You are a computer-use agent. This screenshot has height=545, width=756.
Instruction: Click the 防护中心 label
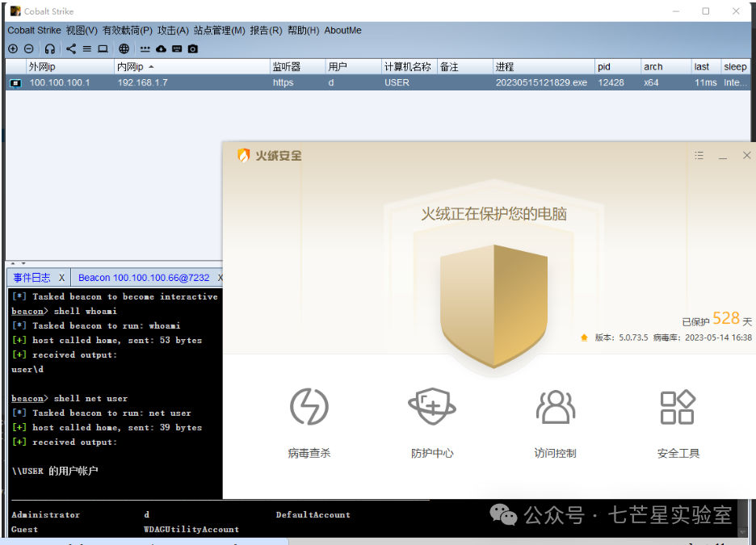[x=432, y=454]
